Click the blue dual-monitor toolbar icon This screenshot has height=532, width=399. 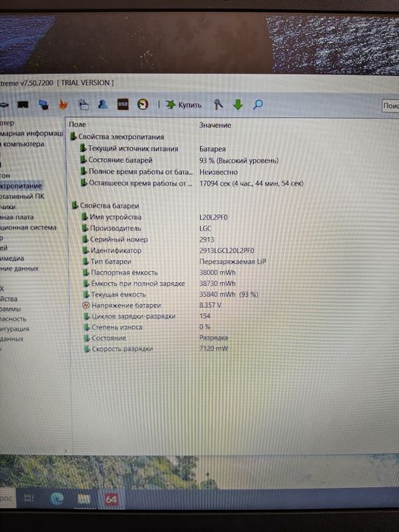[x=43, y=105]
